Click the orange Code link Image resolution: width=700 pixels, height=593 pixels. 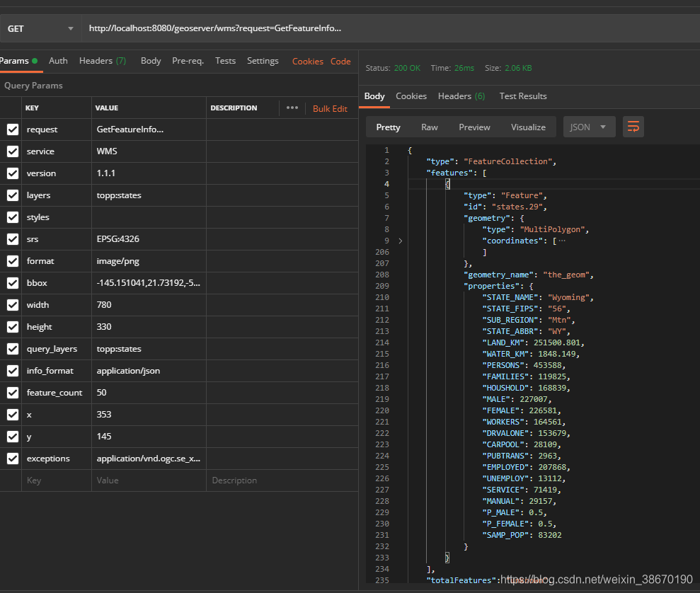[340, 62]
